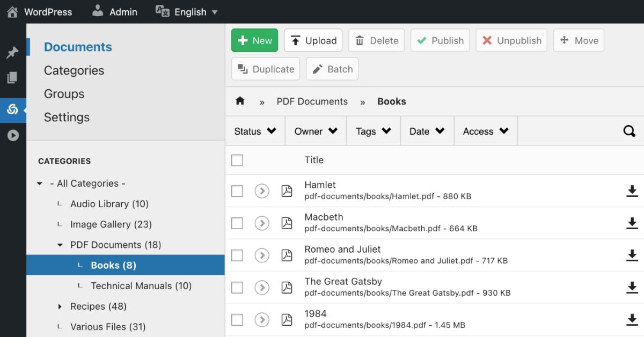Click the download icon for 1984
Screen dimensions: 644x337
coord(632,319)
